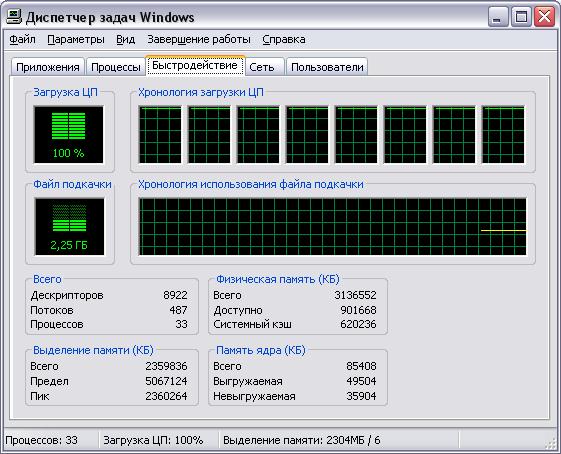Select the Быстродействие tab

195,65
